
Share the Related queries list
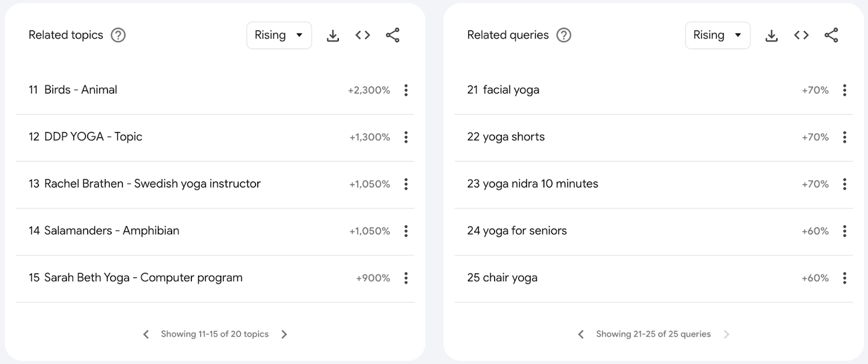click(831, 35)
